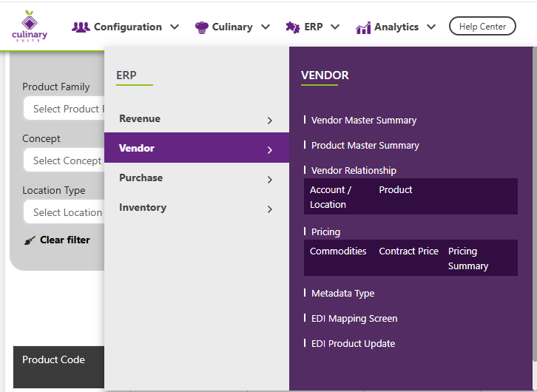
Task: Click the Help Center button
Action: [x=482, y=26]
